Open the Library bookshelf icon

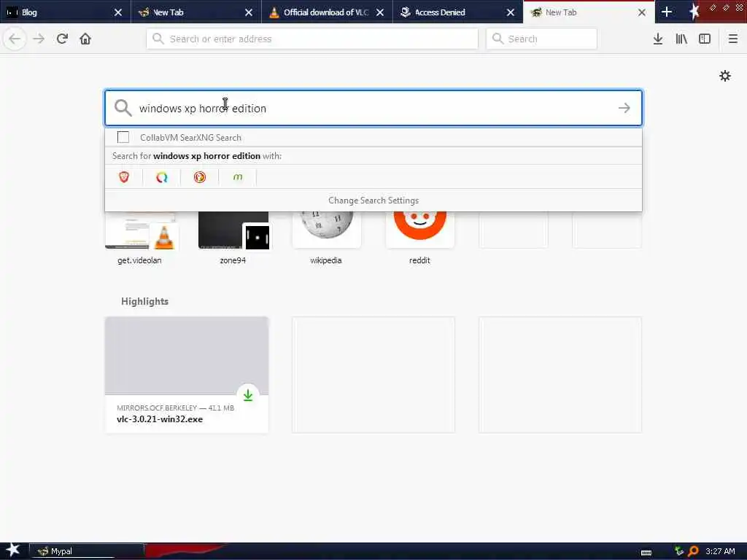(681, 39)
